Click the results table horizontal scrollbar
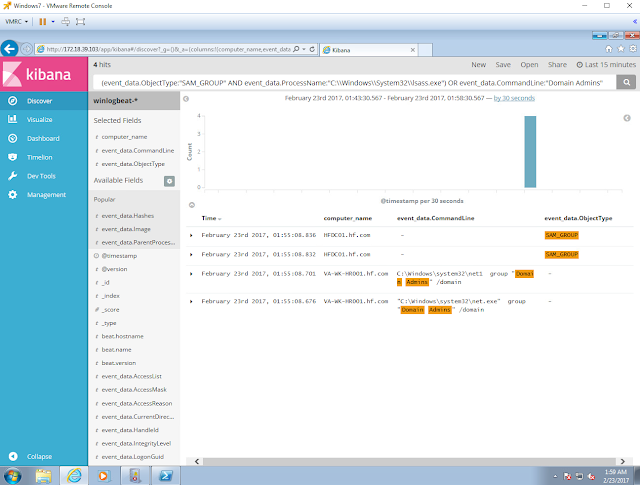640x485 pixels. click(x=409, y=461)
